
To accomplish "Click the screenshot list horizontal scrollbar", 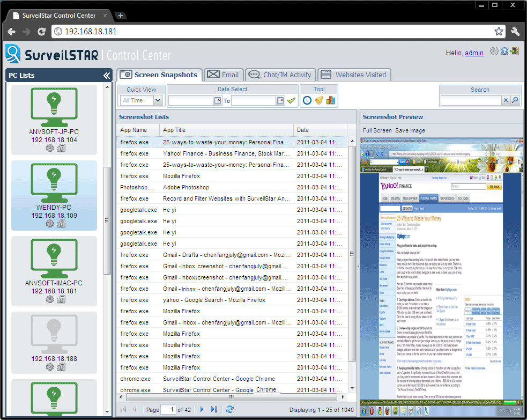I will pyautogui.click(x=231, y=397).
